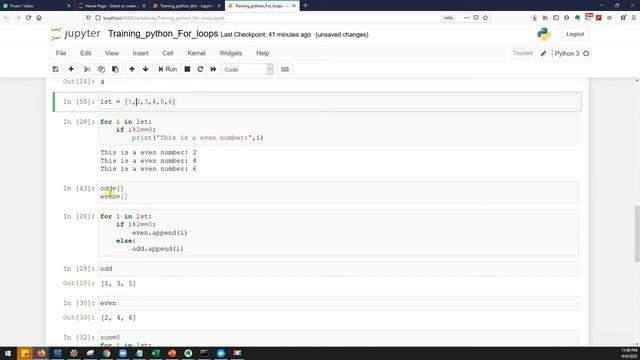This screenshot has width=640, height=360.
Task: Click the odd=[] even=[] code cell
Action: click(338, 192)
